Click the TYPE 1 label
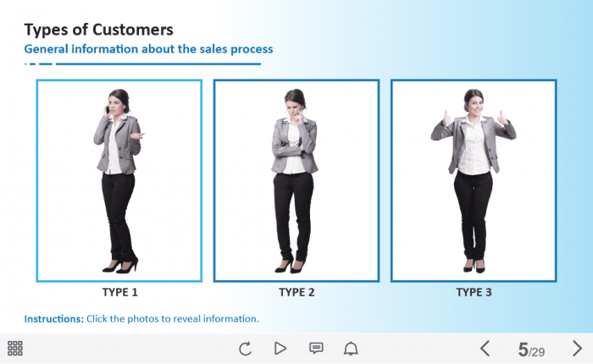Viewport: 593px width, 364px height. (120, 292)
